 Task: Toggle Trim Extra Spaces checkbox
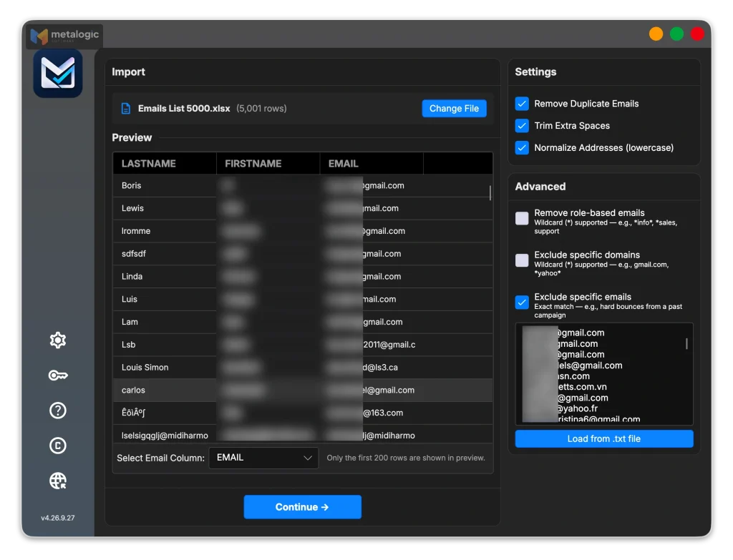522,126
